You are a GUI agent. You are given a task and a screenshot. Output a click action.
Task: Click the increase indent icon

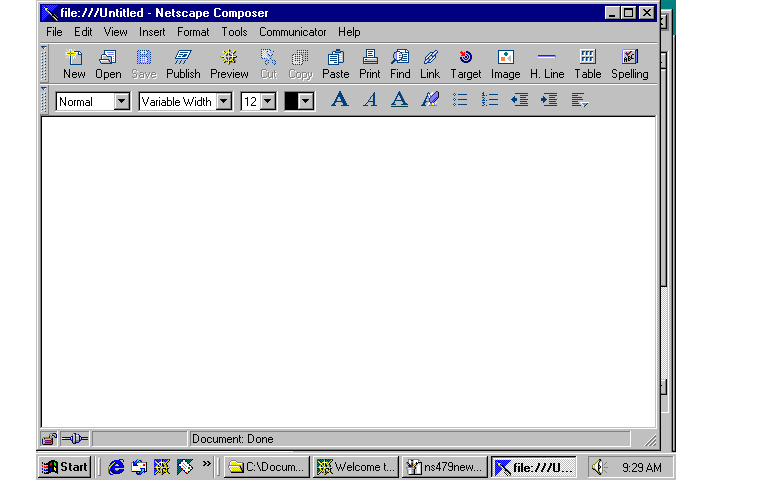pyautogui.click(x=549, y=100)
